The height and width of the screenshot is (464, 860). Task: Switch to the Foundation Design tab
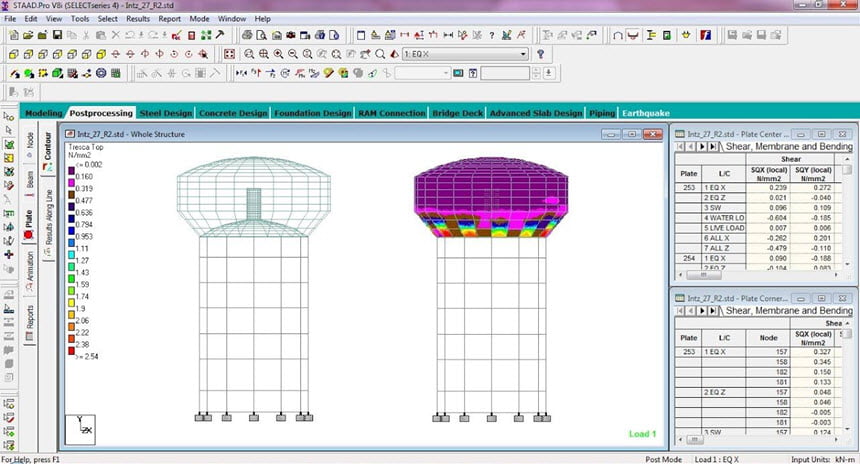pos(313,113)
